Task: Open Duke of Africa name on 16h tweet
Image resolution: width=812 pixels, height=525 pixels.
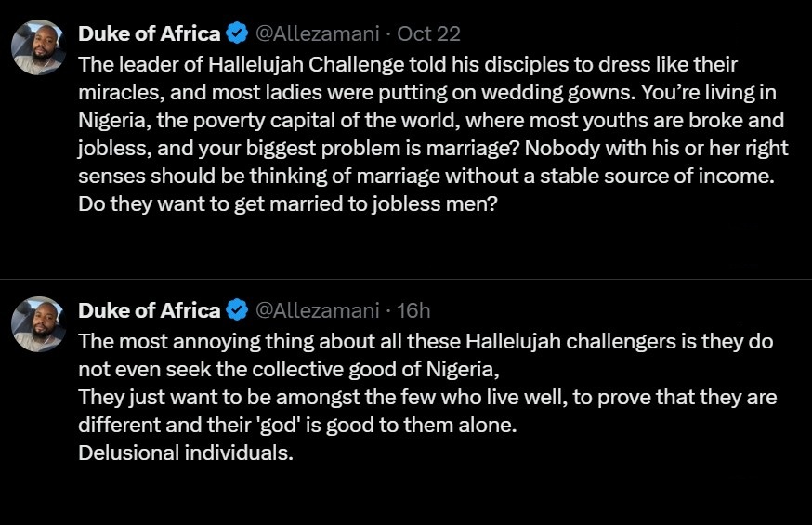Action: [150, 310]
